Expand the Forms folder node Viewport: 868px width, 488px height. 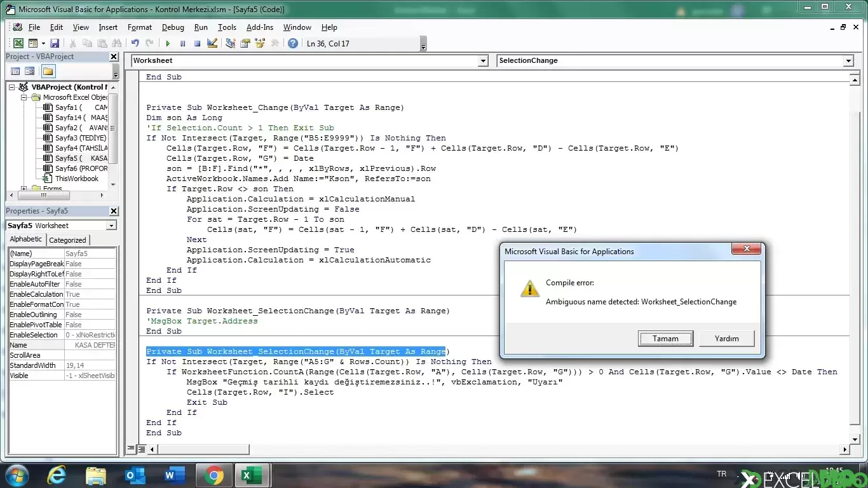click(24, 189)
